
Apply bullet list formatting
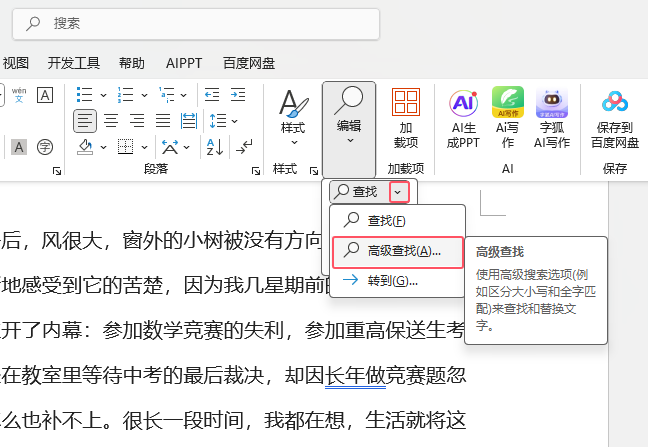click(x=84, y=95)
